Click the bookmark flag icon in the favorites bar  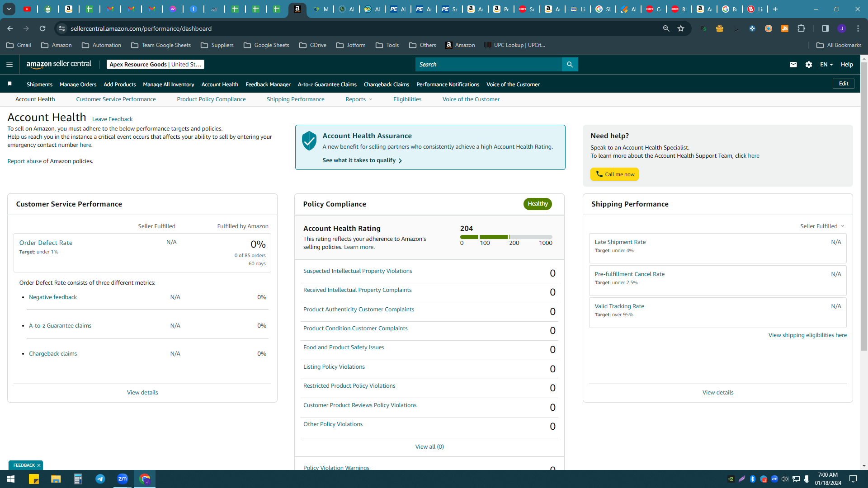9,84
